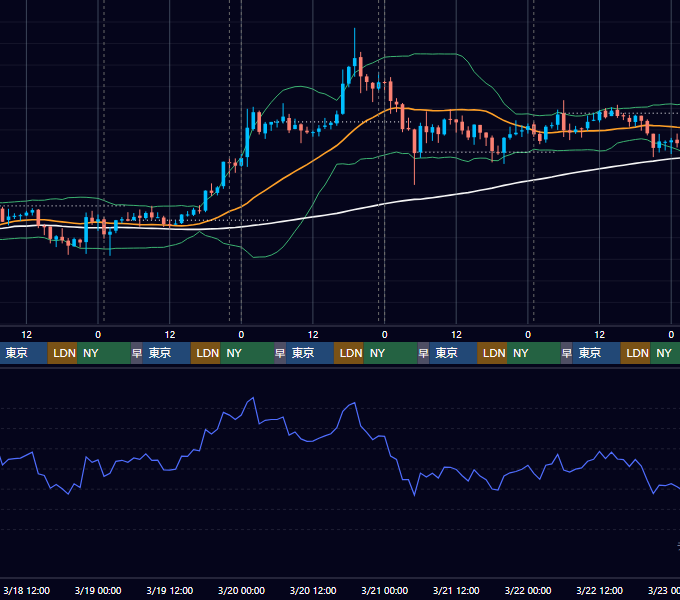Image resolution: width=680 pixels, height=600 pixels.
Task: Select the 早 early-session block before 3/22 東京
Action: 566,353
